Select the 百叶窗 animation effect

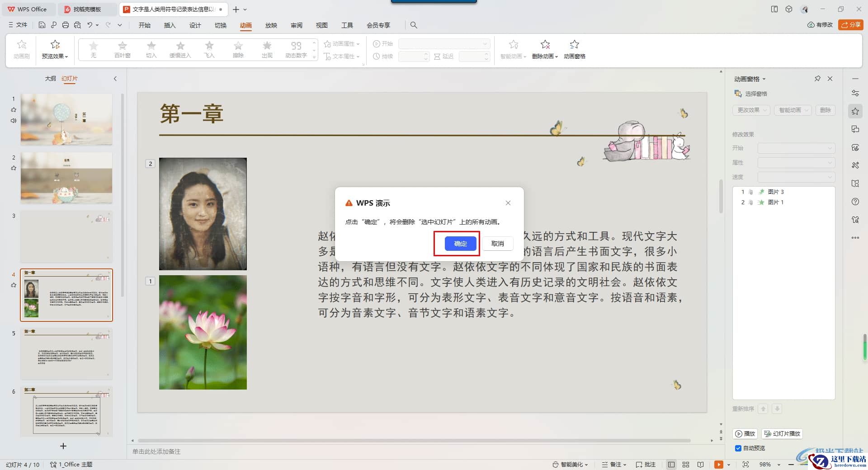123,49
